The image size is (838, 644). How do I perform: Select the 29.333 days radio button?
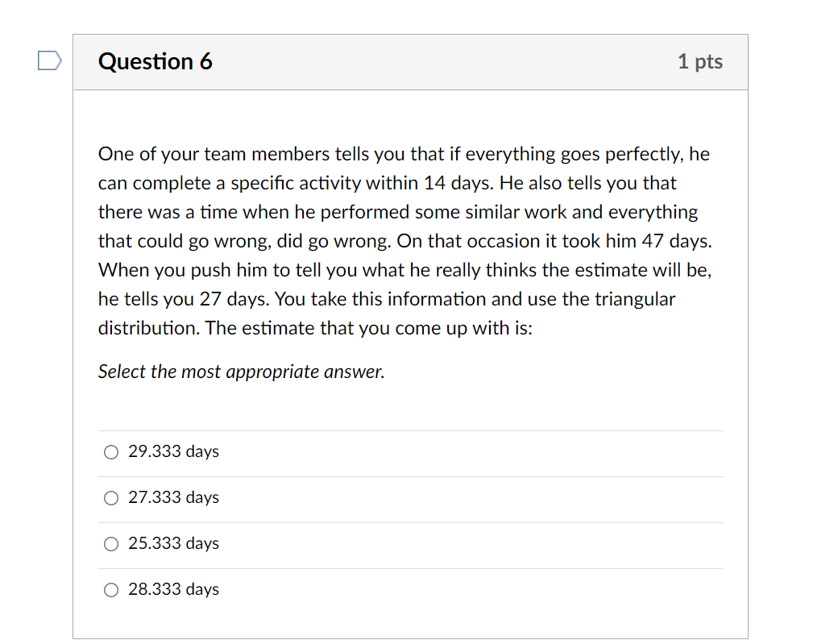tap(111, 452)
